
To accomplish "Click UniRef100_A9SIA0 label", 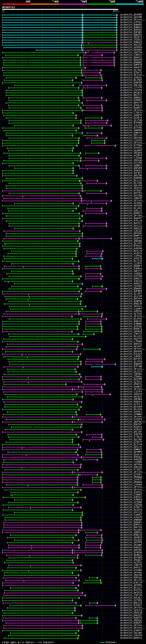I will [131, 45].
